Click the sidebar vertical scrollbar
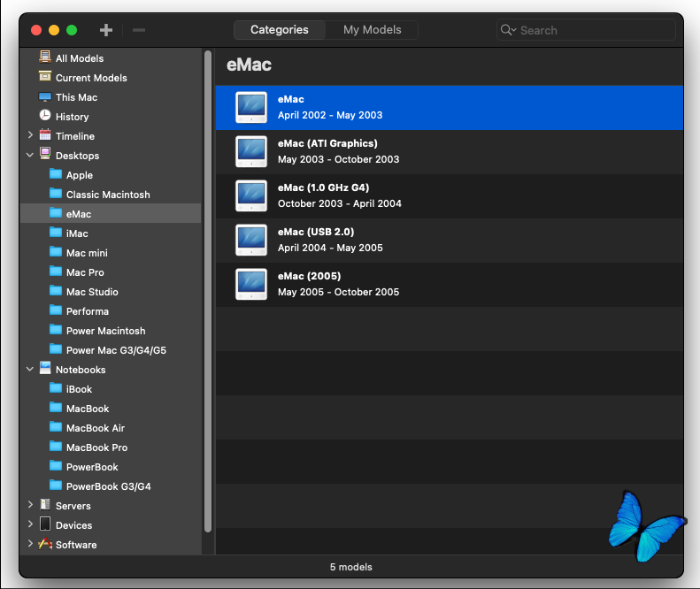The width and height of the screenshot is (700, 589). click(208, 291)
